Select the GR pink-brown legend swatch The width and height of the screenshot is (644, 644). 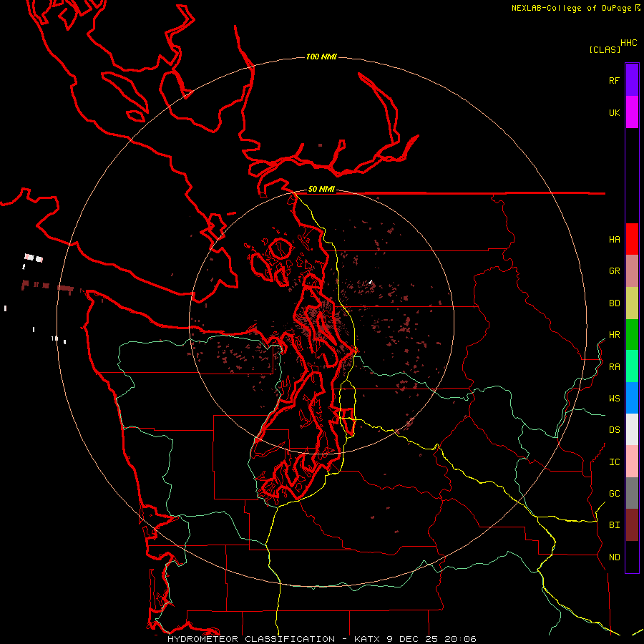(x=632, y=271)
